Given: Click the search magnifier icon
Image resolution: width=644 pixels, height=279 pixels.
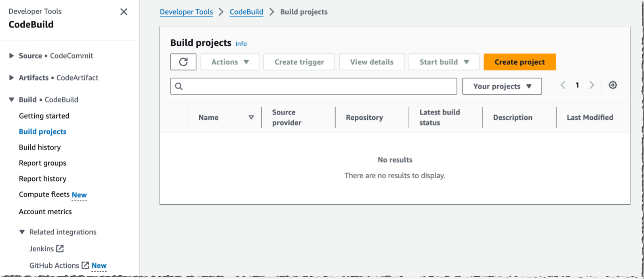Looking at the screenshot, I should click(x=179, y=86).
